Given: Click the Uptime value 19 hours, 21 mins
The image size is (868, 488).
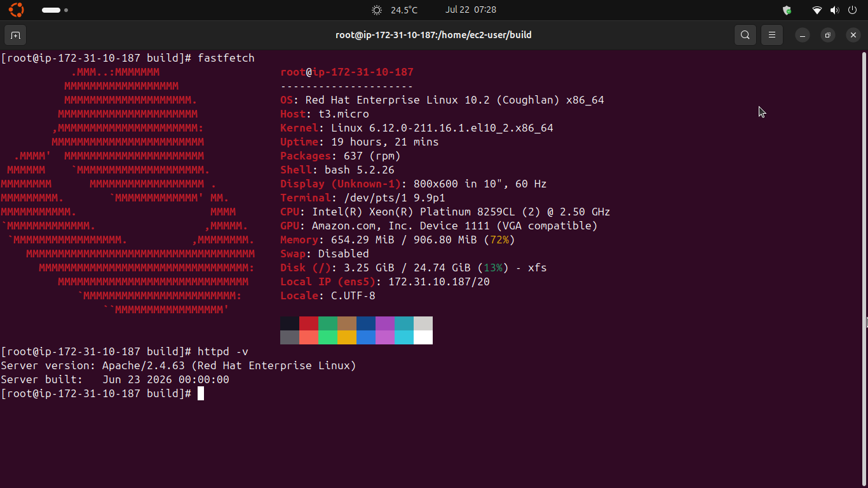Looking at the screenshot, I should coord(385,142).
